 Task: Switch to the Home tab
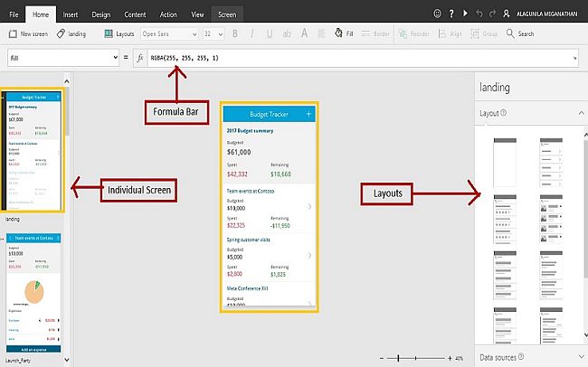(x=41, y=14)
